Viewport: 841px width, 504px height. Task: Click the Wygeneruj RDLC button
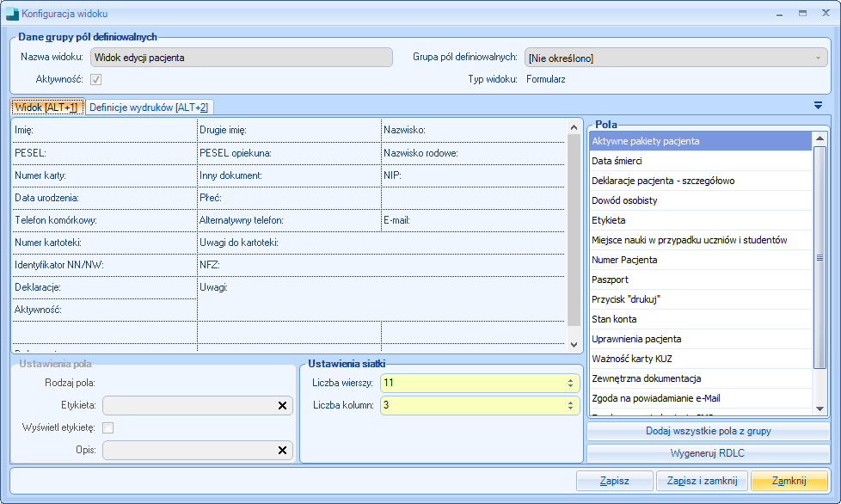coord(708,453)
